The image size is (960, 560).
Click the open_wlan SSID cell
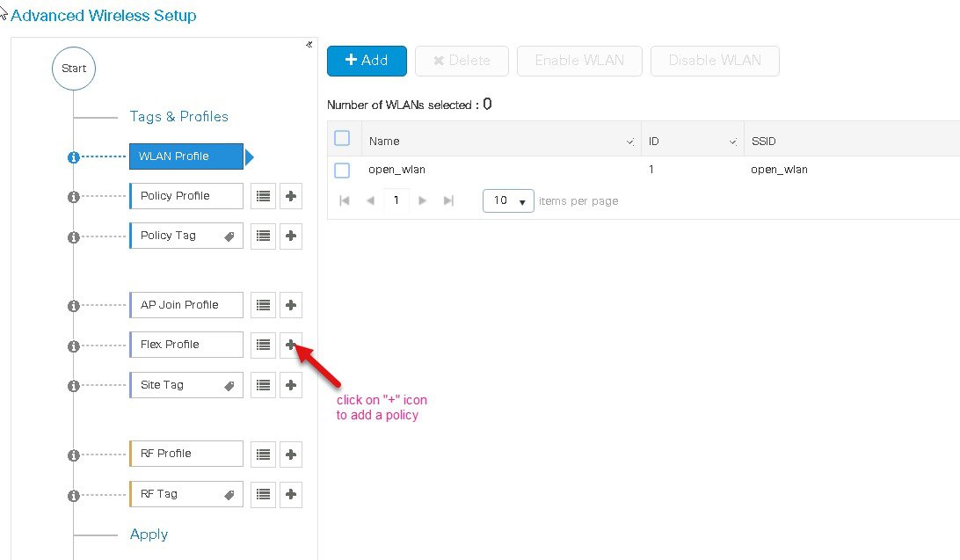[779, 170]
